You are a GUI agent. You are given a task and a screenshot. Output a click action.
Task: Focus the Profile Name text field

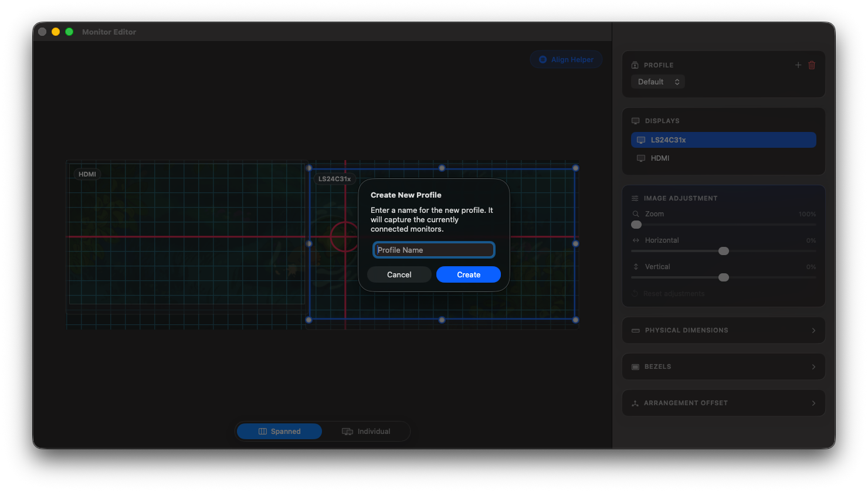434,250
